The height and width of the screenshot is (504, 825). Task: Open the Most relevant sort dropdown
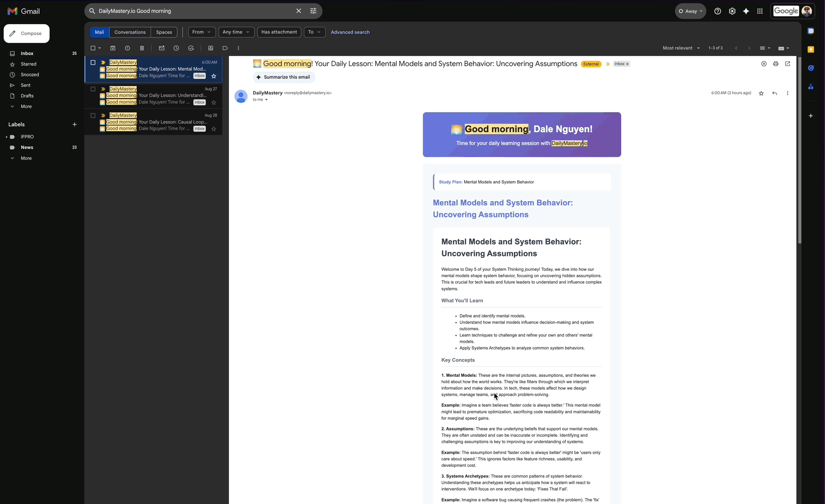point(681,48)
